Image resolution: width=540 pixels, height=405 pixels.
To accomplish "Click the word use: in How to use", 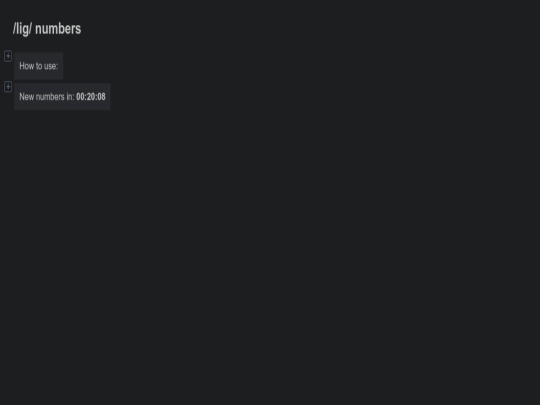I will pyautogui.click(x=51, y=66).
